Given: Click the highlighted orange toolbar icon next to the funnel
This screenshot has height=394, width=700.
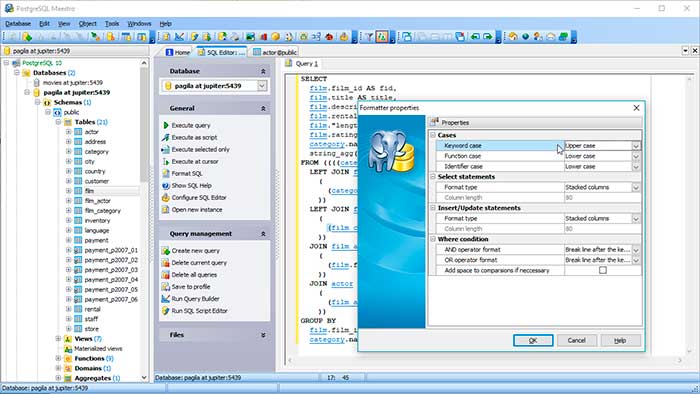Looking at the screenshot, I should [382, 37].
